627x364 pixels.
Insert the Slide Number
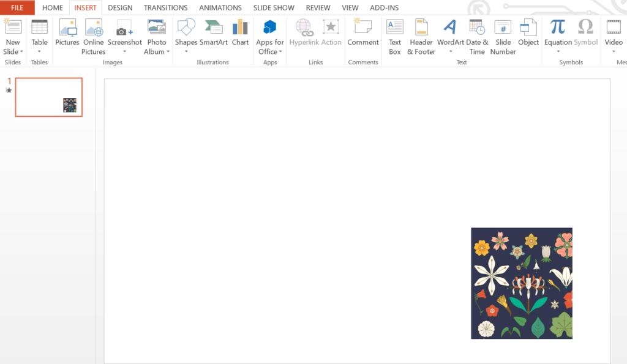click(x=502, y=34)
